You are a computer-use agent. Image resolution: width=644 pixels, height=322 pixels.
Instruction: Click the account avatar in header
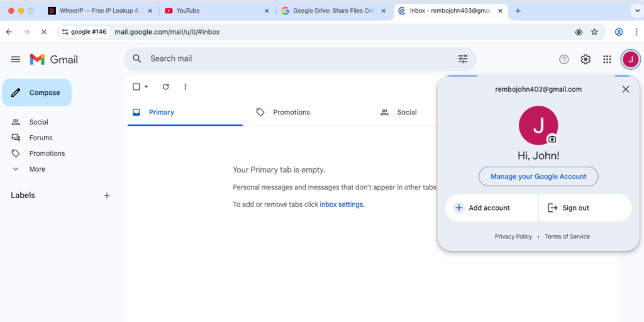(x=630, y=60)
